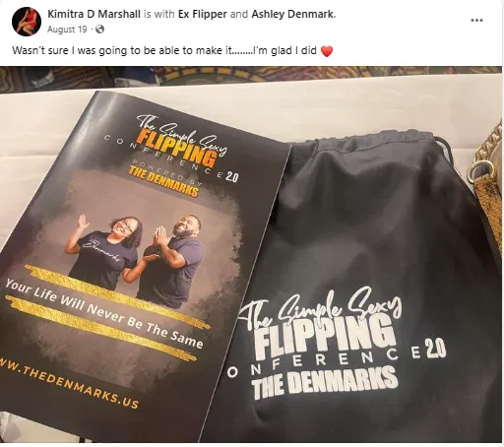
Task: Click the red heart emoji in caption
Action: (327, 51)
